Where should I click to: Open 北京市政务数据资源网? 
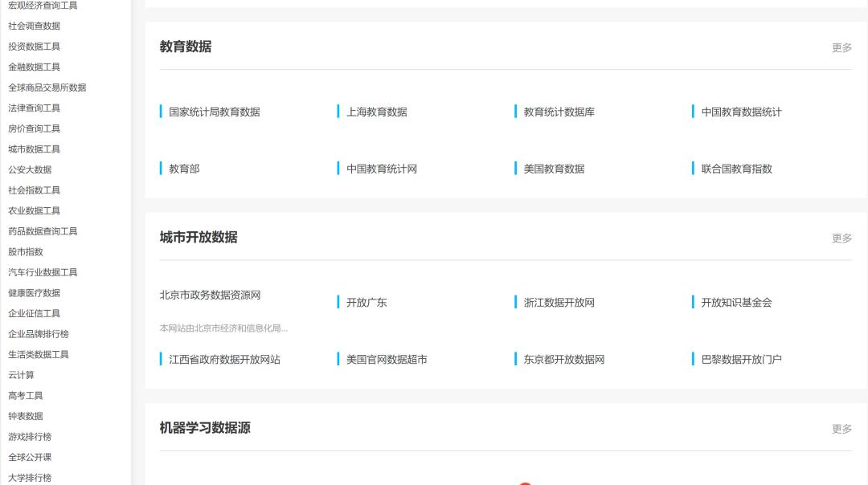(210, 295)
